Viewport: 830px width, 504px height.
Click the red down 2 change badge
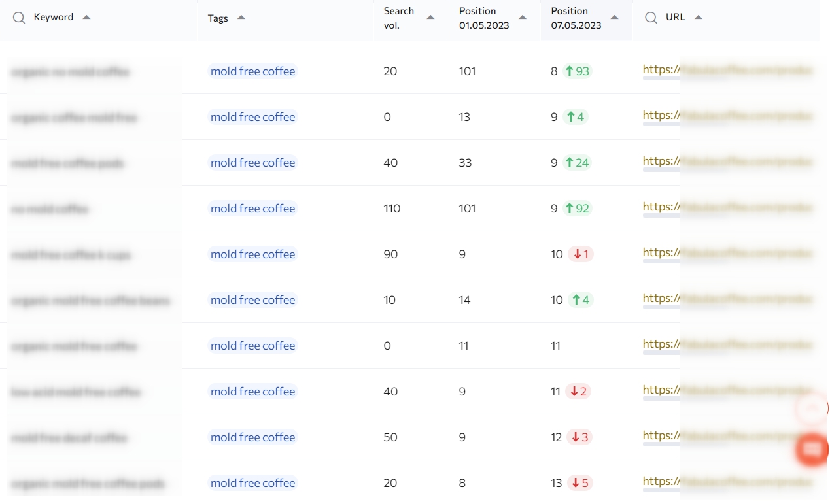(x=579, y=392)
